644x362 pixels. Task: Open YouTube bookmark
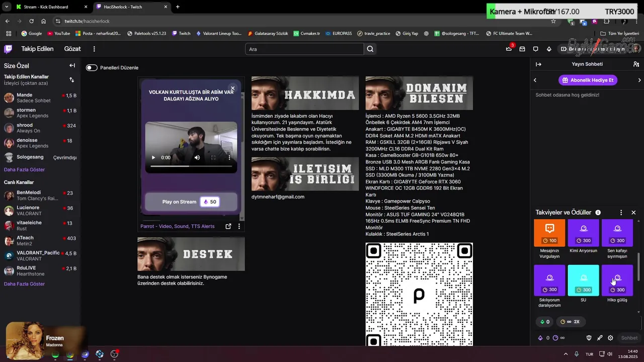click(58, 33)
